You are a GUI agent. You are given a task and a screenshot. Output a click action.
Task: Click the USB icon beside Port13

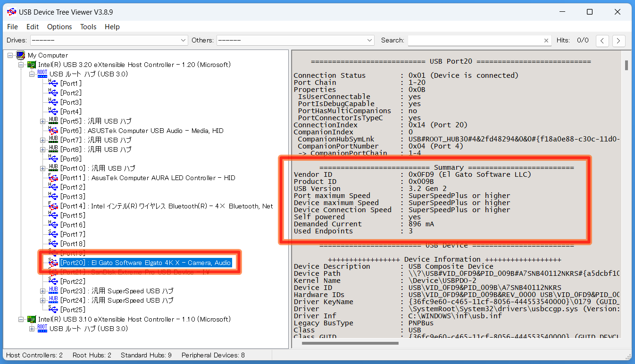(53, 197)
